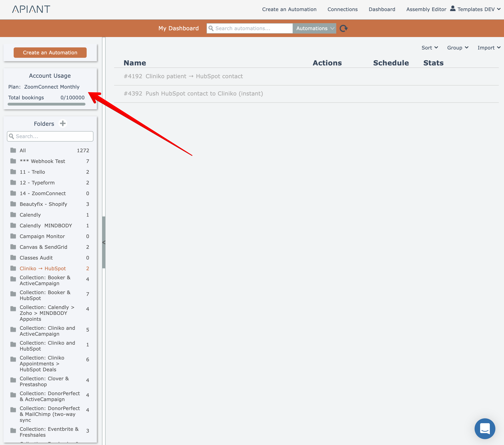The width and height of the screenshot is (504, 445).
Task: Click the user profile icon
Action: [452, 9]
